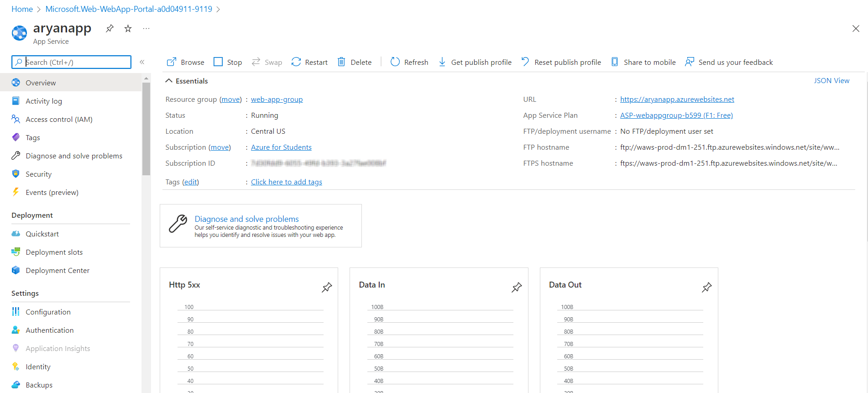Image resolution: width=868 pixels, height=393 pixels.
Task: Collapse the Essentials section
Action: pos(186,81)
